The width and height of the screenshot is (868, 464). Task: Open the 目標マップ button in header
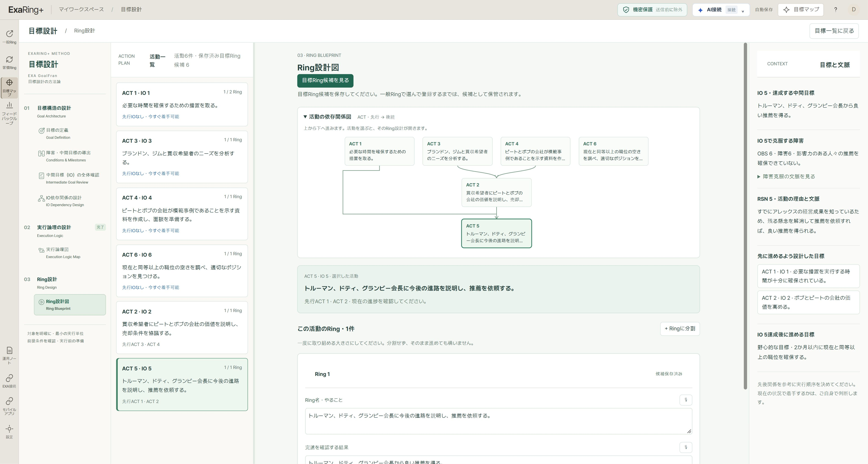coord(801,9)
